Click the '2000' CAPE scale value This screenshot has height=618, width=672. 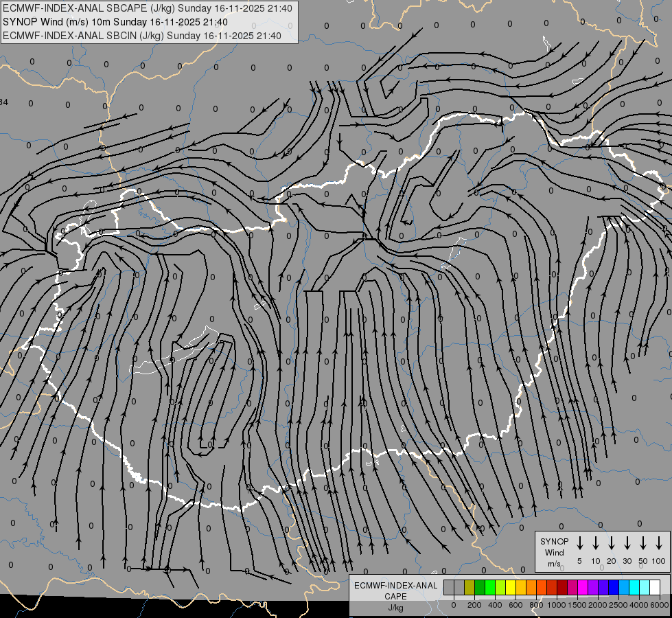coord(598,605)
